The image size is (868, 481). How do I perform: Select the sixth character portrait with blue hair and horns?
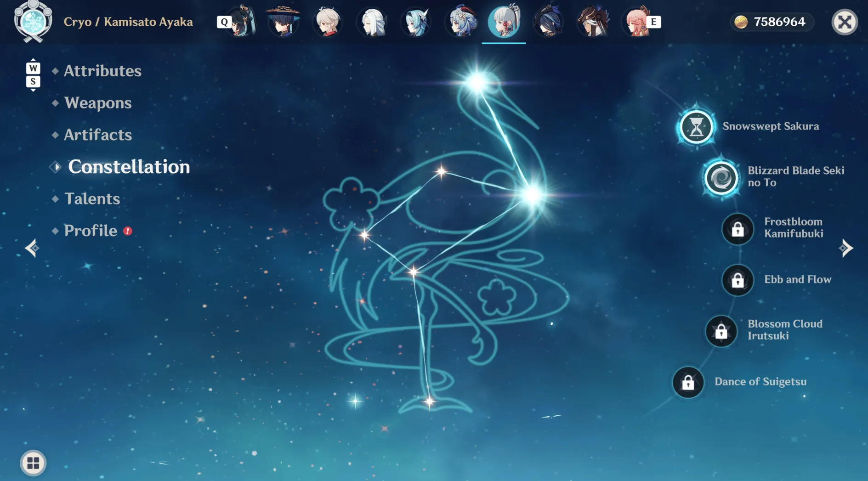460,21
